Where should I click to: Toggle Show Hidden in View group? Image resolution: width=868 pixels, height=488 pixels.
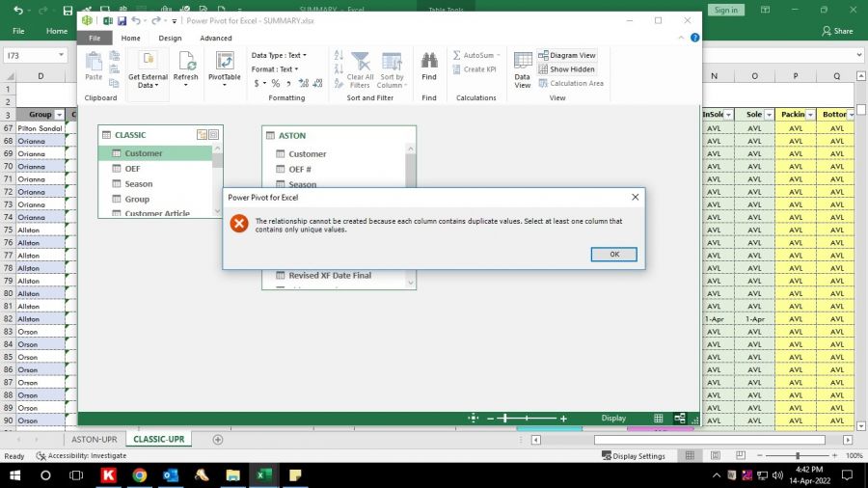[567, 69]
